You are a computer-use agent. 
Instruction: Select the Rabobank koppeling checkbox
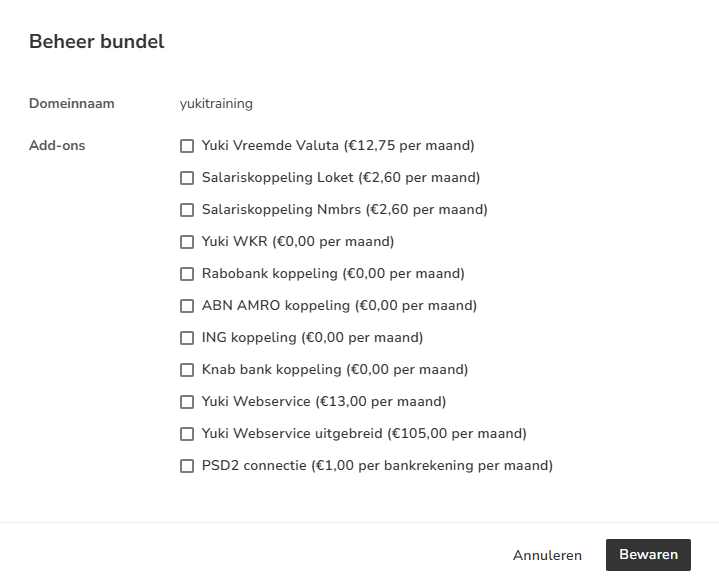coord(187,274)
